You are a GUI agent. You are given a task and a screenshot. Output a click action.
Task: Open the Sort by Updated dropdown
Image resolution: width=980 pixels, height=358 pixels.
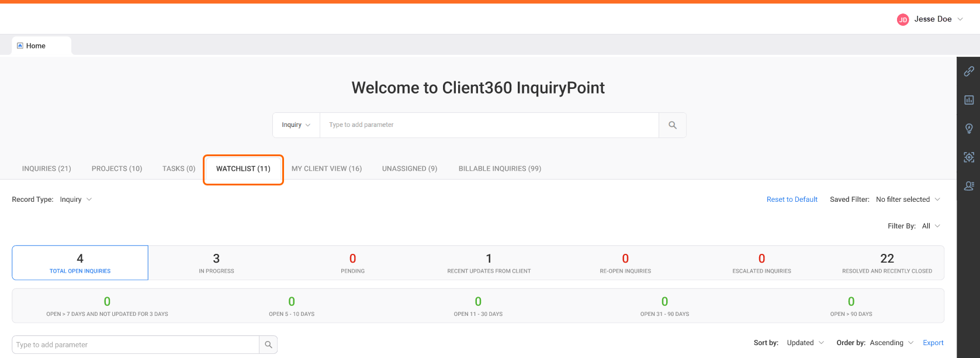pos(805,343)
